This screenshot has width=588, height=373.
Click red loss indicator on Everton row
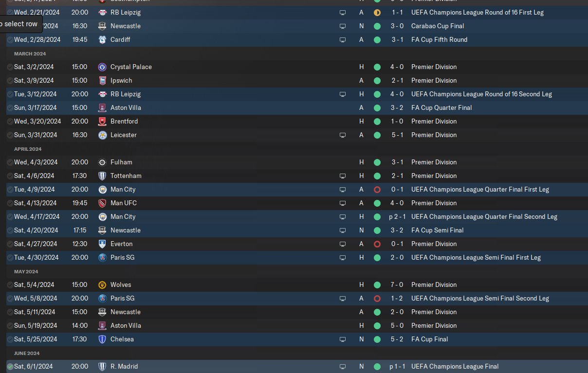point(377,244)
